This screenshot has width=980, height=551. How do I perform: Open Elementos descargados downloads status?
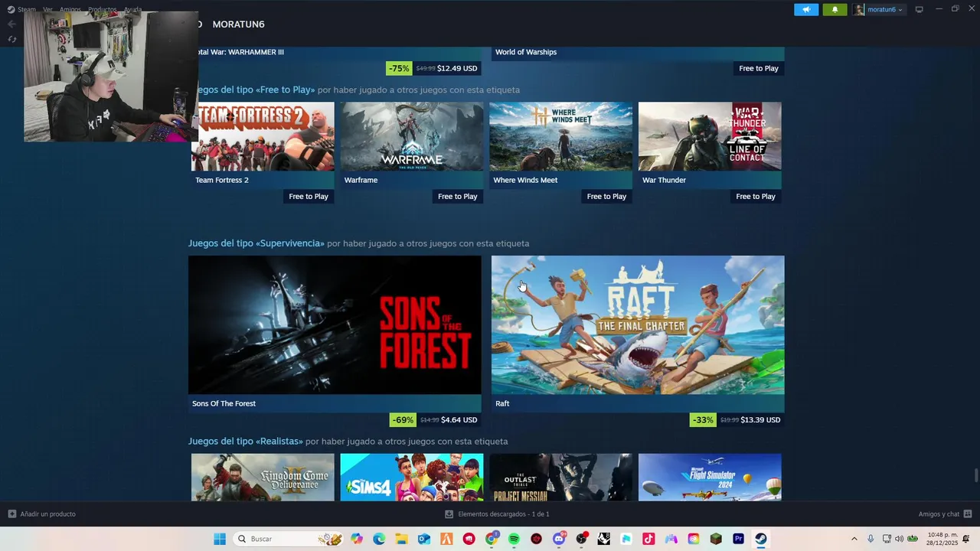coord(497,514)
